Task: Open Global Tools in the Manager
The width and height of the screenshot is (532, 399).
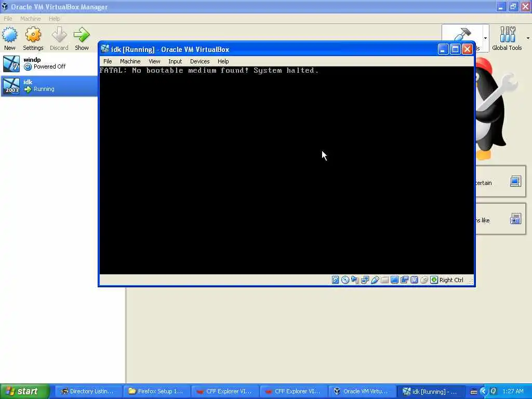Action: [507, 38]
